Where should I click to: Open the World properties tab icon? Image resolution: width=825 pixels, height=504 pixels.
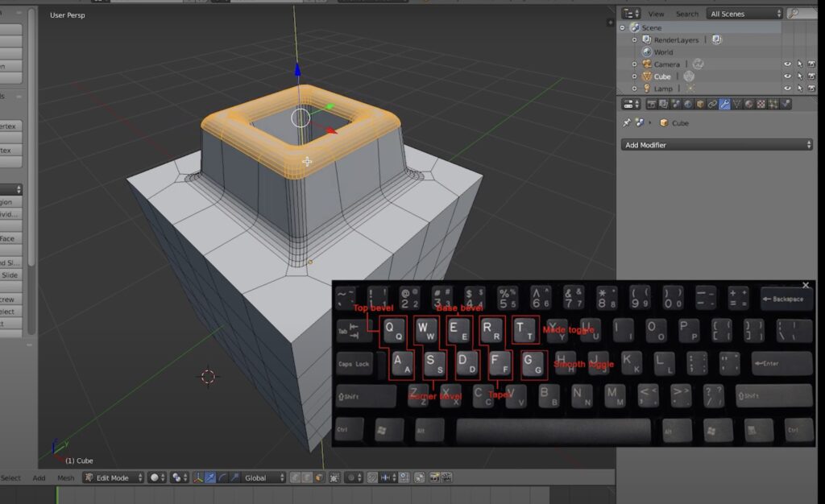coord(688,104)
